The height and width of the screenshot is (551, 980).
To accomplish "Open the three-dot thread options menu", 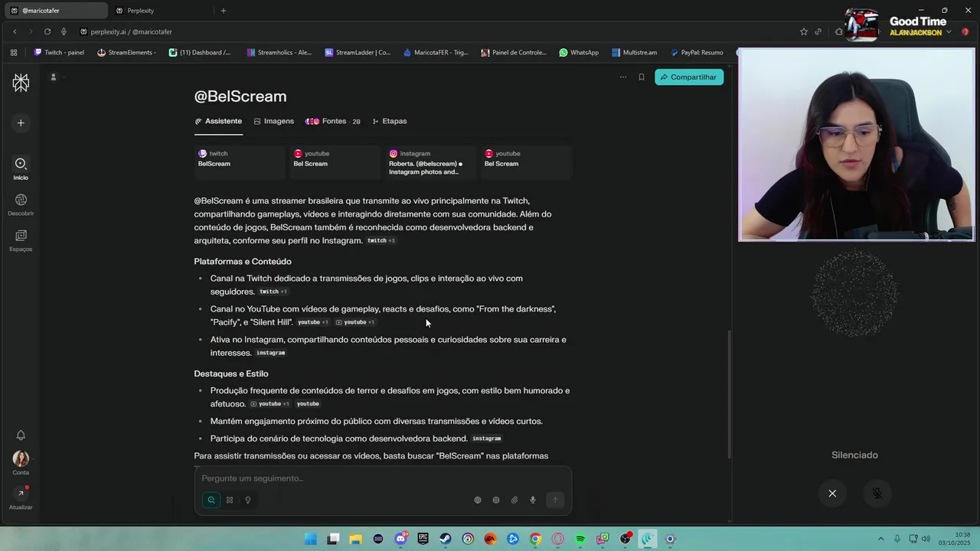I will coord(622,77).
